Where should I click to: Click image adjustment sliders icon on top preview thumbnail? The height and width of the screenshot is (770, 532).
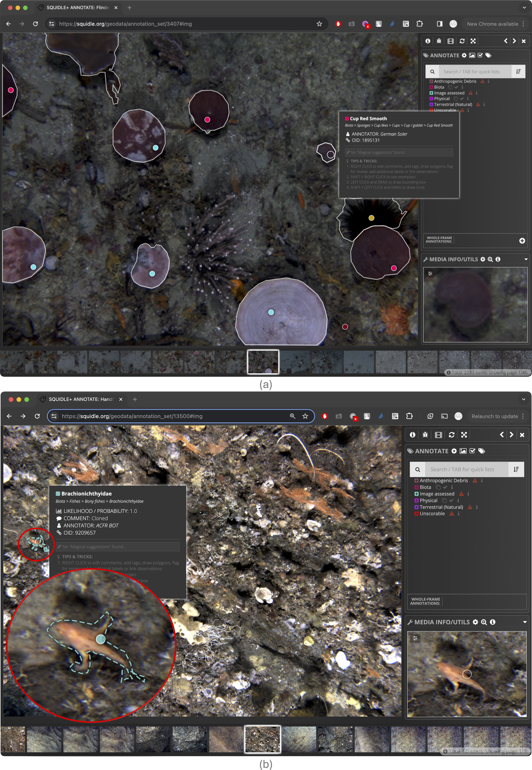click(x=430, y=274)
